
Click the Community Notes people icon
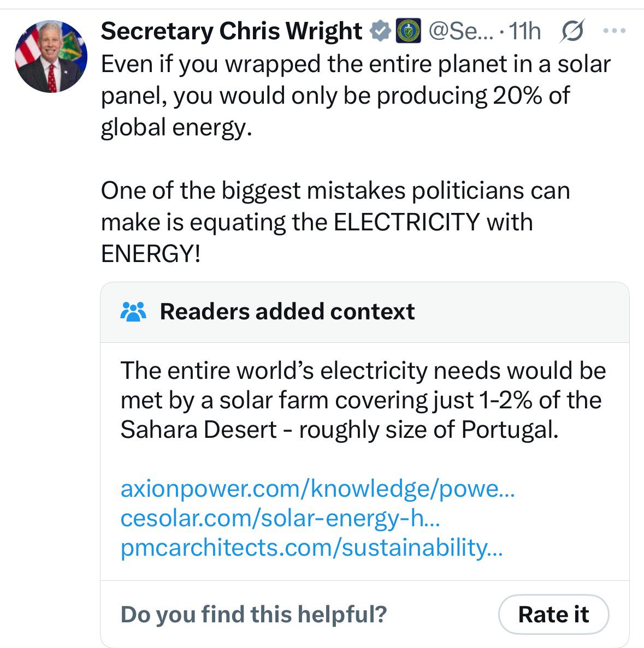point(133,312)
